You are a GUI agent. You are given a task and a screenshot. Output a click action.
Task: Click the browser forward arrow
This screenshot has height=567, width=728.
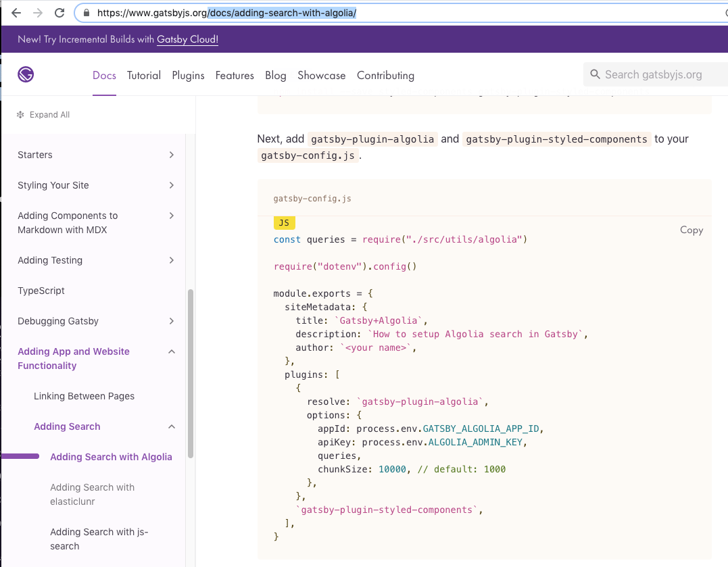(39, 12)
